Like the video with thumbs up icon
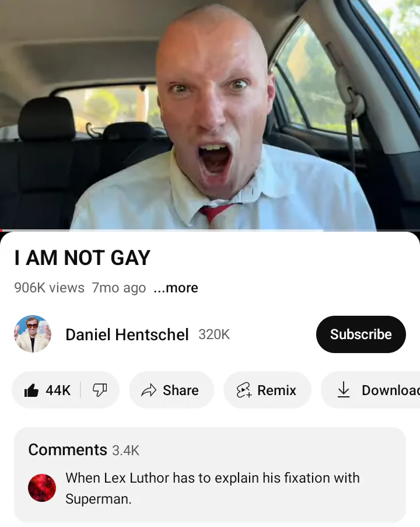 click(32, 390)
